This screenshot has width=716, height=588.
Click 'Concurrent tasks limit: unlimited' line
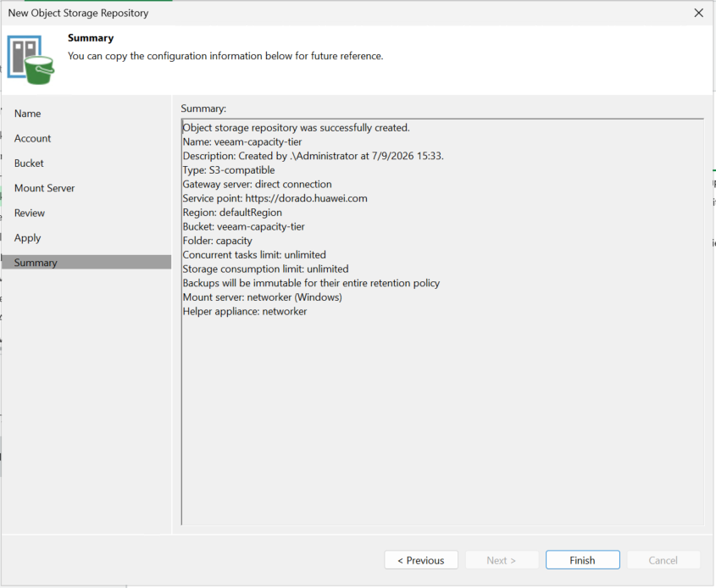tap(254, 255)
